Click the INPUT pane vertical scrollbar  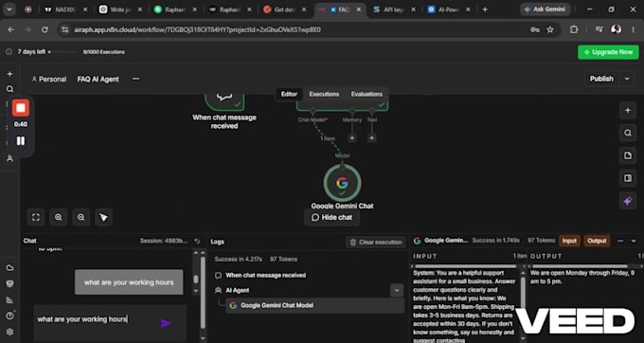[x=523, y=294]
